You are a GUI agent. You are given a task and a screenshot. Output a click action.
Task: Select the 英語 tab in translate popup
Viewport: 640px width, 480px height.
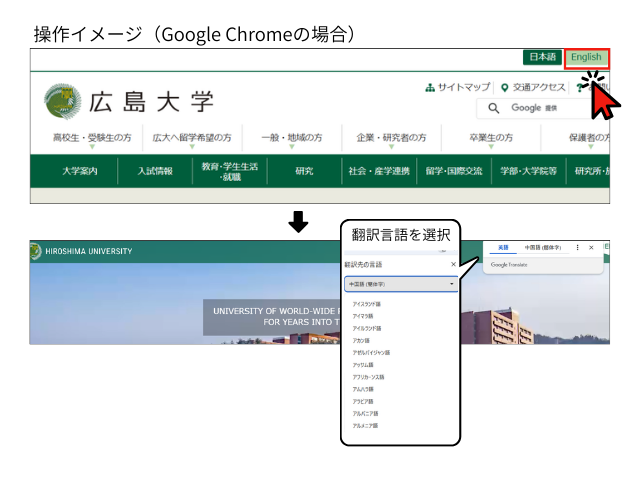click(503, 247)
